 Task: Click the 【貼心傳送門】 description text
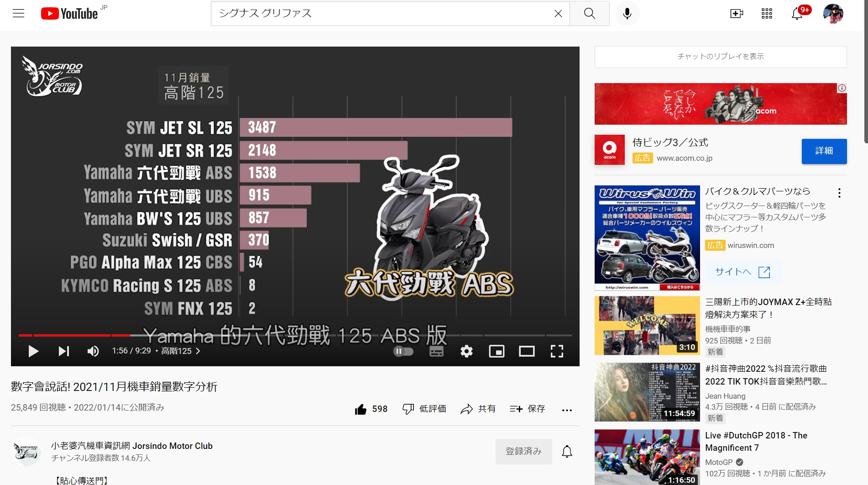tap(82, 480)
